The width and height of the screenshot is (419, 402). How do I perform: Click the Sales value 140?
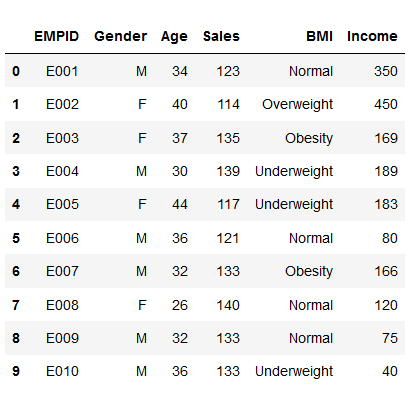(228, 305)
